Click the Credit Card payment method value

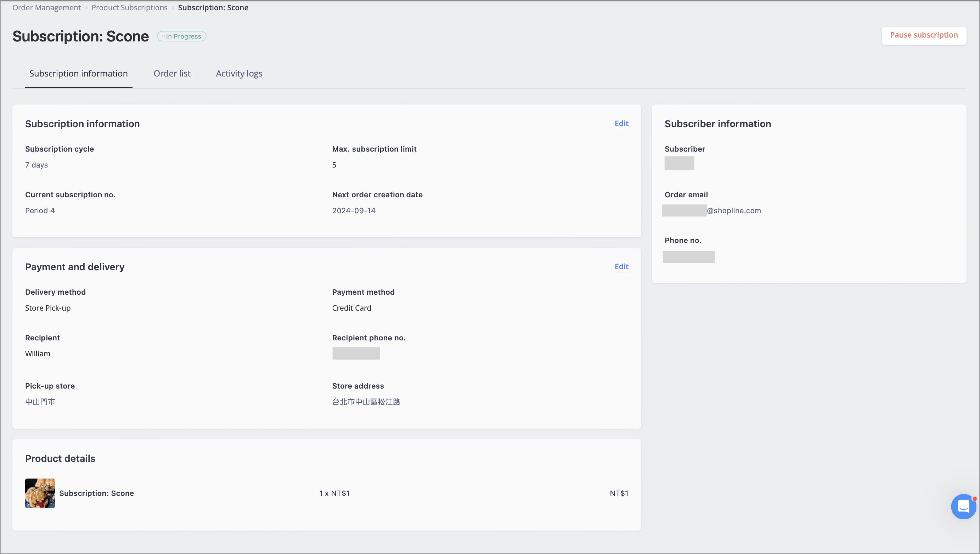point(351,308)
